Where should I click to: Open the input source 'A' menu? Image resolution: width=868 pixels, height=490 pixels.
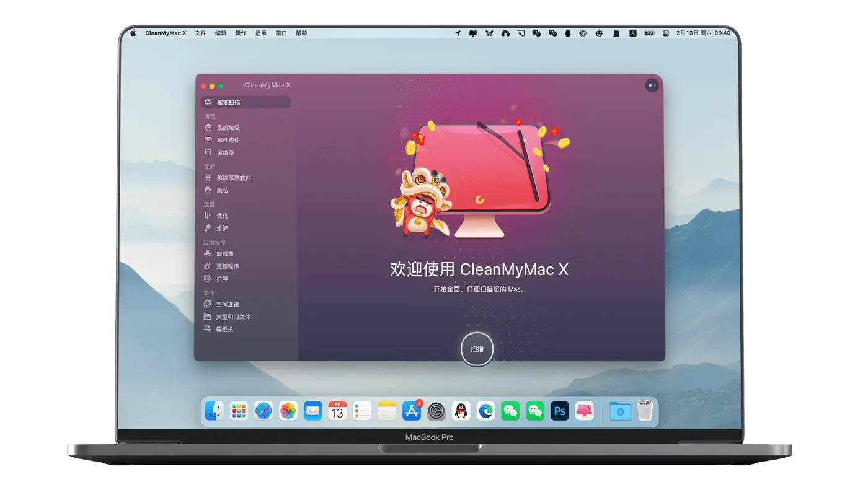point(633,33)
